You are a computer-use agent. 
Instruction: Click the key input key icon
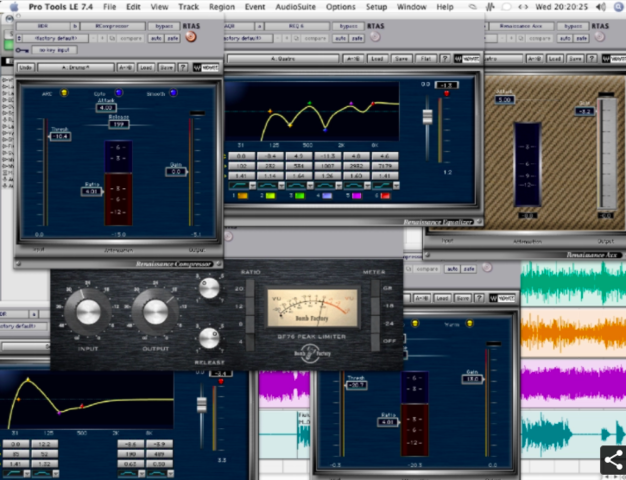[x=22, y=50]
